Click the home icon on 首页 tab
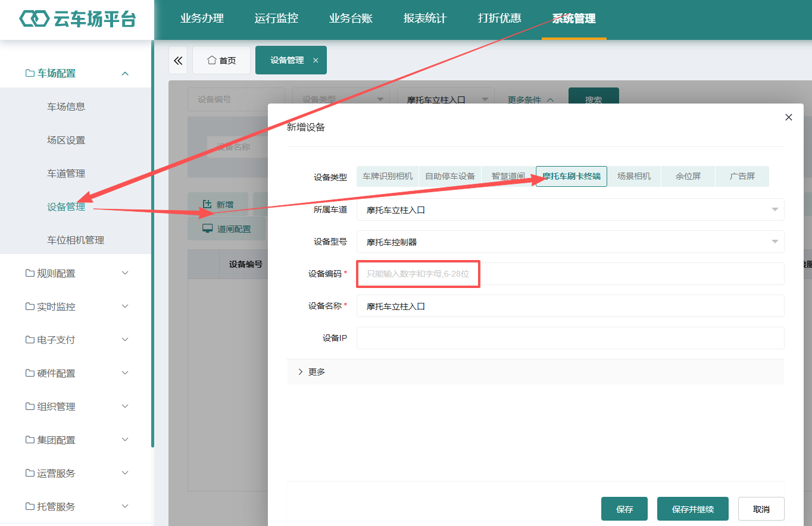812x526 pixels. coord(211,60)
